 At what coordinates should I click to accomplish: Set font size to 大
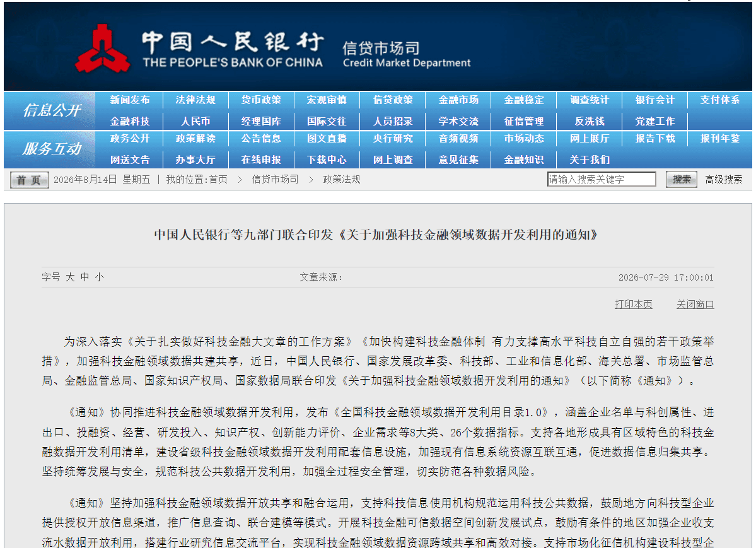click(71, 277)
